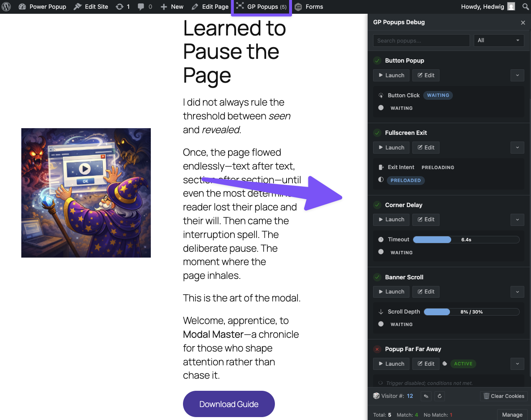Launch the Corner Delay popup

click(x=391, y=220)
